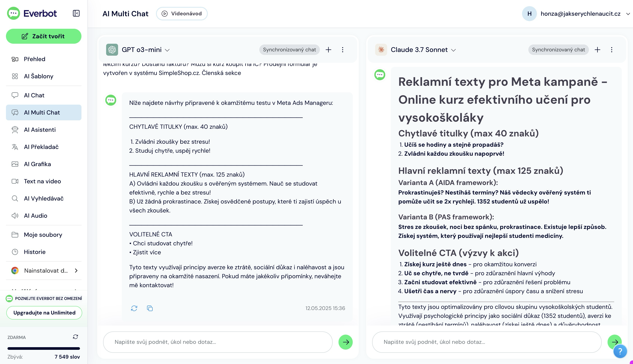Select AI Multi Chat menu item
Image resolution: width=633 pixels, height=364 pixels.
44,112
